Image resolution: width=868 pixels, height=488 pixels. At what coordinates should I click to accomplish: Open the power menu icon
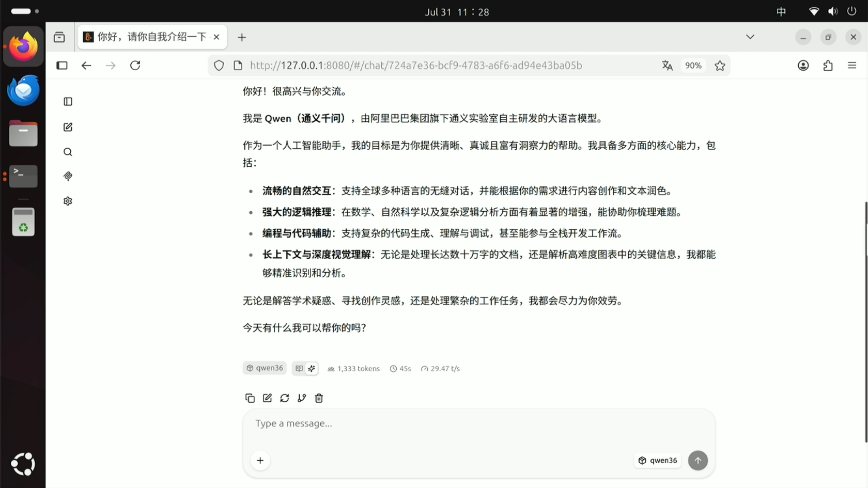click(852, 11)
